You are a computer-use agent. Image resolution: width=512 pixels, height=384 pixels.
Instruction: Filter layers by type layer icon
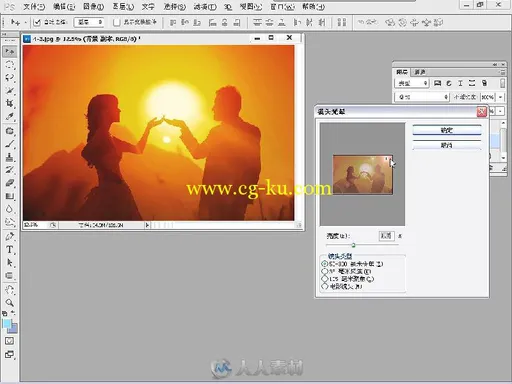tap(460, 83)
